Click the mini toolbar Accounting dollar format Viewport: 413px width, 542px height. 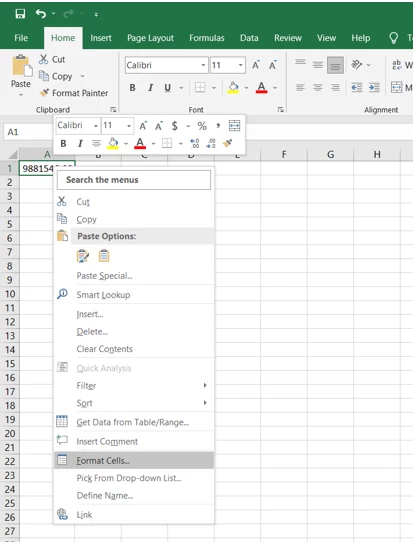click(x=175, y=126)
